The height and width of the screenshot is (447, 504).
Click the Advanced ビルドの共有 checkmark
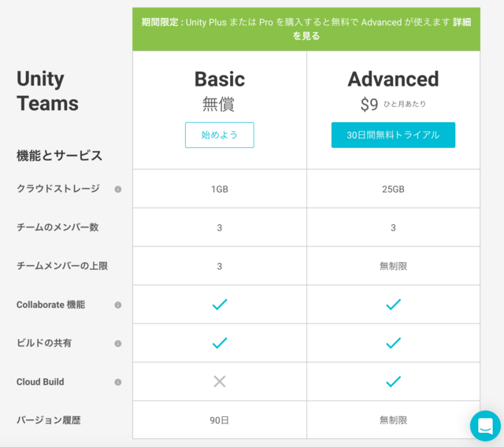point(393,343)
